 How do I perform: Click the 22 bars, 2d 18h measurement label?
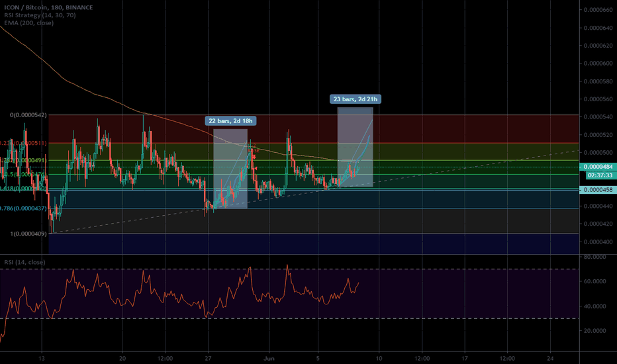coord(230,121)
